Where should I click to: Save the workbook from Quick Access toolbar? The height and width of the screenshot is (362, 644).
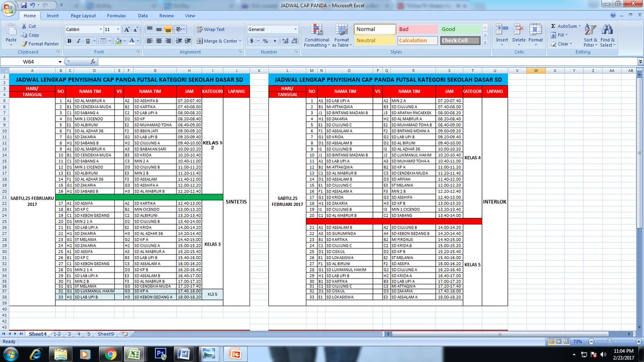[24, 4]
